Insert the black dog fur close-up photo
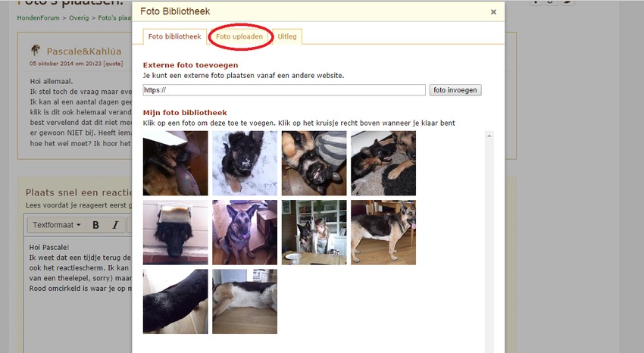 coord(175,301)
